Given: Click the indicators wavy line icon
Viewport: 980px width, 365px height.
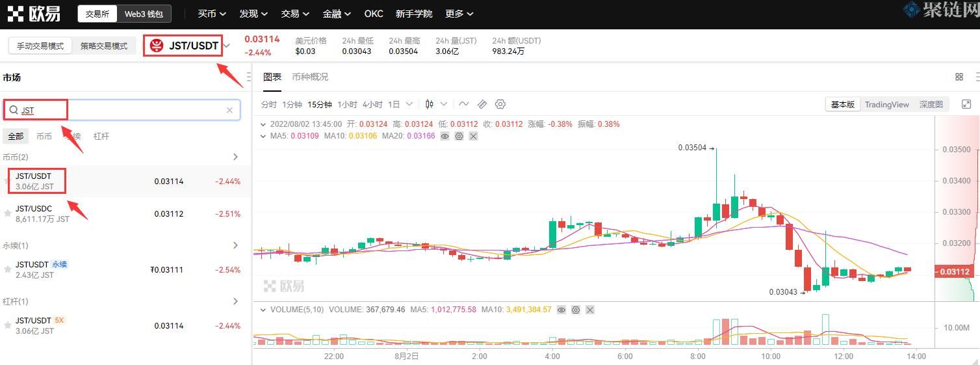Looking at the screenshot, I should pyautogui.click(x=463, y=104).
